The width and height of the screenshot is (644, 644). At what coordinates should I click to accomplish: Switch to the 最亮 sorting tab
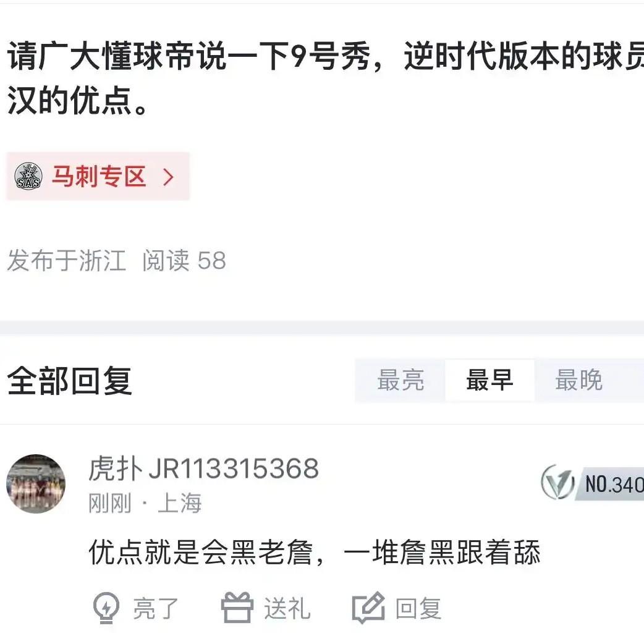point(400,380)
